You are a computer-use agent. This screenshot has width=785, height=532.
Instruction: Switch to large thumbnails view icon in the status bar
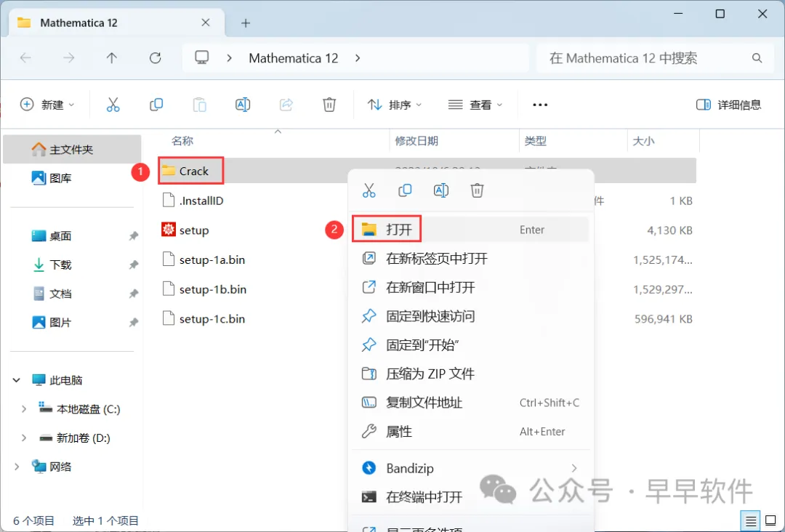point(771,521)
